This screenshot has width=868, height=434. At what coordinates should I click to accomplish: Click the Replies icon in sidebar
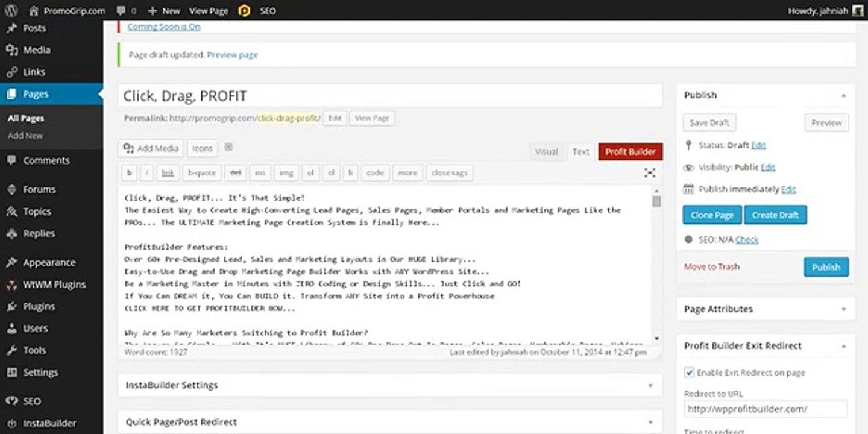[x=11, y=233]
